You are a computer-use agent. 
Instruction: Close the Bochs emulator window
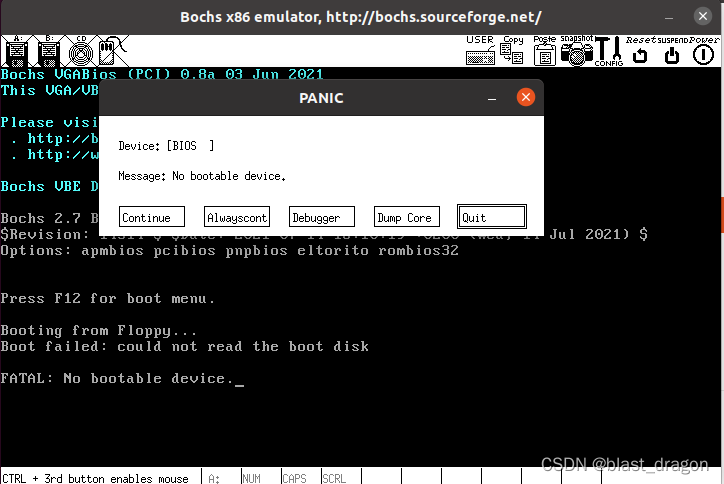pyautogui.click(x=703, y=17)
